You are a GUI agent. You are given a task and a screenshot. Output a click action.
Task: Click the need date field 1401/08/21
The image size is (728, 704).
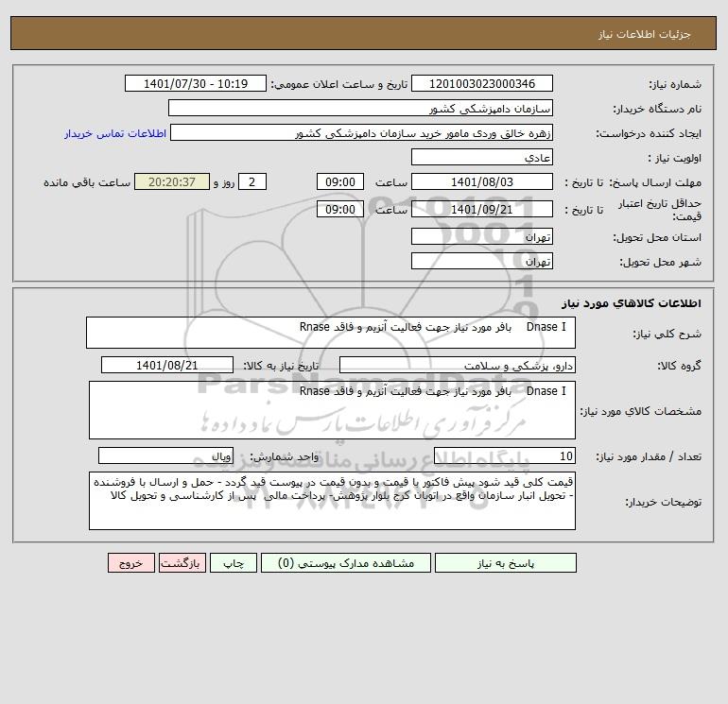point(167,365)
